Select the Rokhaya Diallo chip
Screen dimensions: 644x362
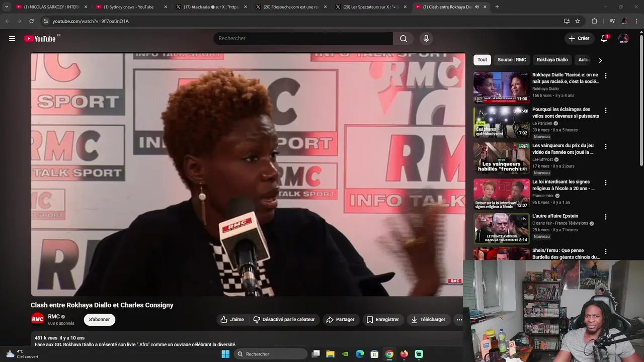pos(552,60)
